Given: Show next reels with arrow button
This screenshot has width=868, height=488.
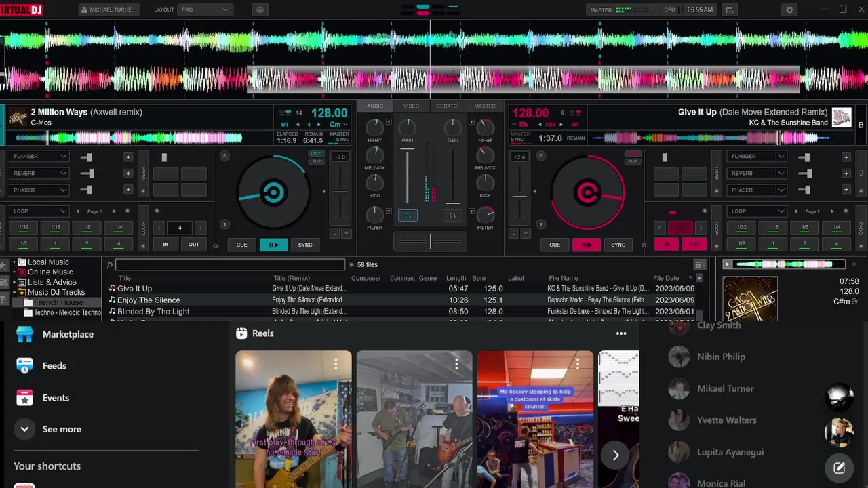Looking at the screenshot, I should (615, 455).
